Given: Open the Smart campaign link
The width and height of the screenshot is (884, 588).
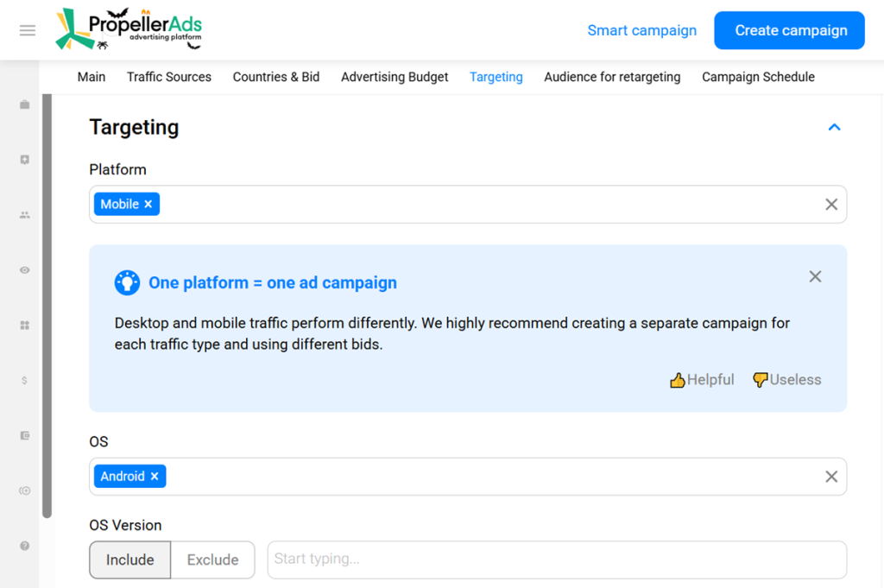Looking at the screenshot, I should (641, 30).
